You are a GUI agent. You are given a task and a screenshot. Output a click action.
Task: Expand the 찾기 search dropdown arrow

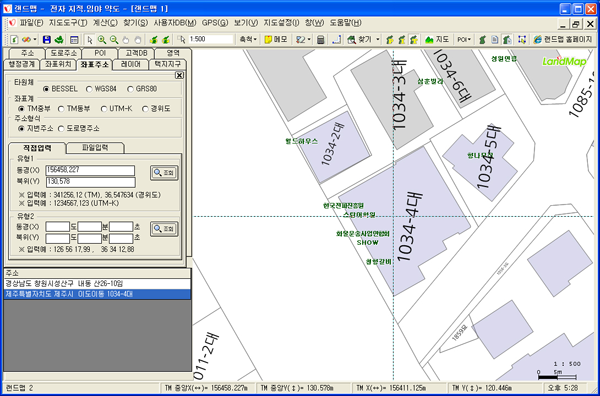tap(378, 39)
